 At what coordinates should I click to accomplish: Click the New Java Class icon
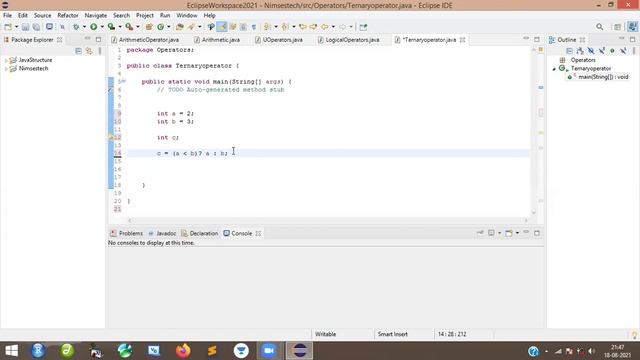161,27
